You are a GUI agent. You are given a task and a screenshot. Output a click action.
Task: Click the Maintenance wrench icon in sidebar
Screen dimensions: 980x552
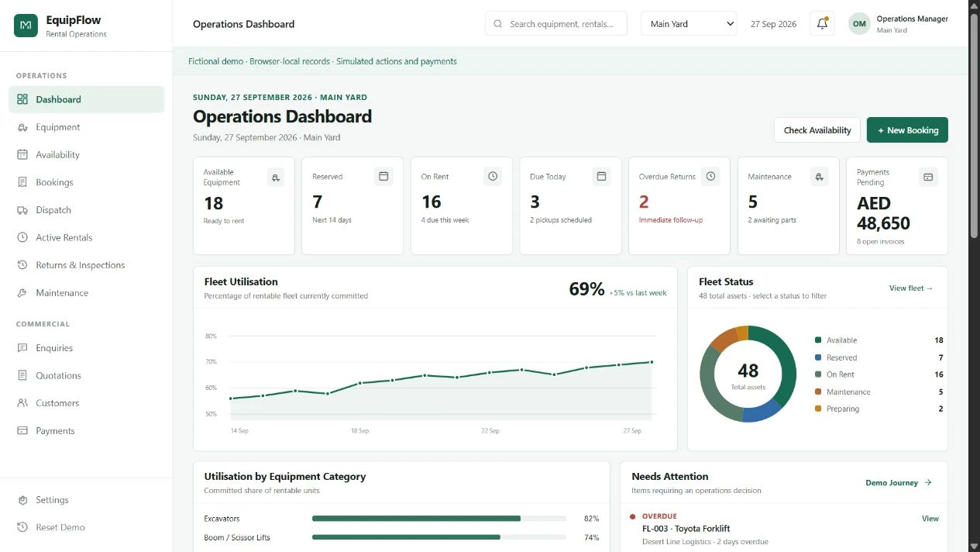(22, 293)
